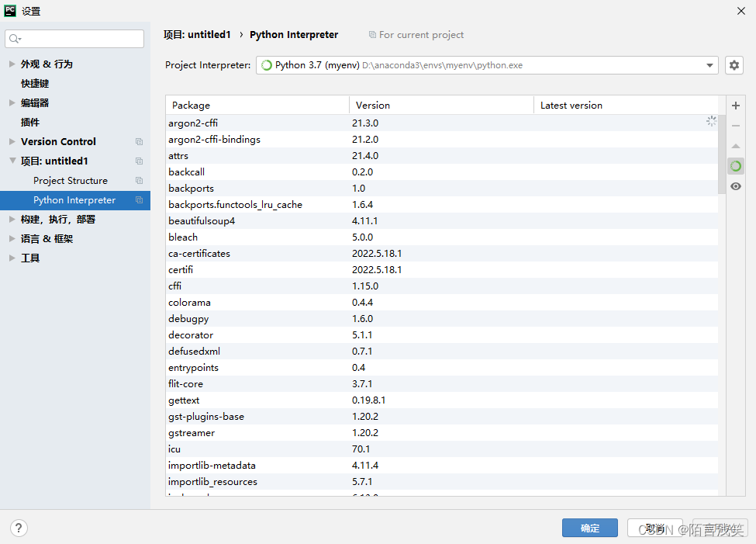Toggle the Conda package manager icon
This screenshot has width=756, height=544.
pos(736,166)
